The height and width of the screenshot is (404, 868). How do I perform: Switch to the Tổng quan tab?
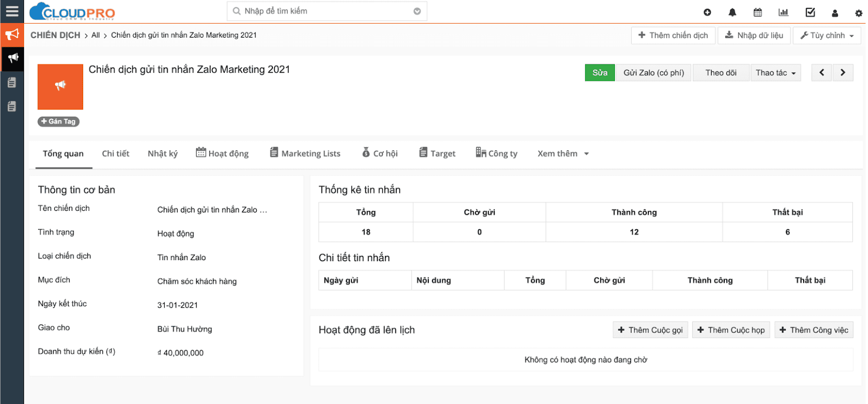point(63,153)
